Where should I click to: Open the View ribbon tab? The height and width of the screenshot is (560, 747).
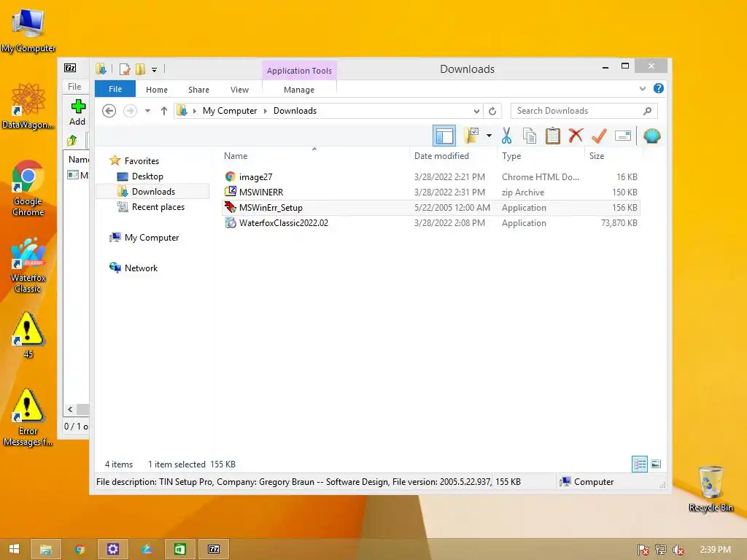tap(239, 90)
